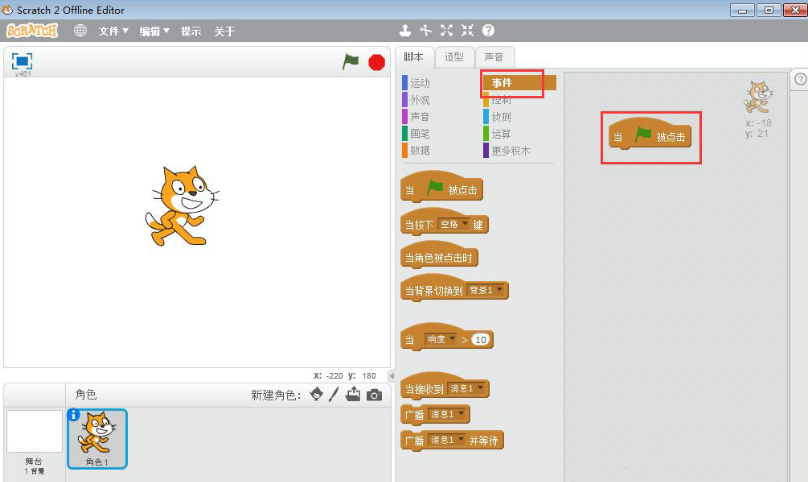Open the 空格 key dropdown in the key block
This screenshot has height=482, width=808.
(453, 224)
